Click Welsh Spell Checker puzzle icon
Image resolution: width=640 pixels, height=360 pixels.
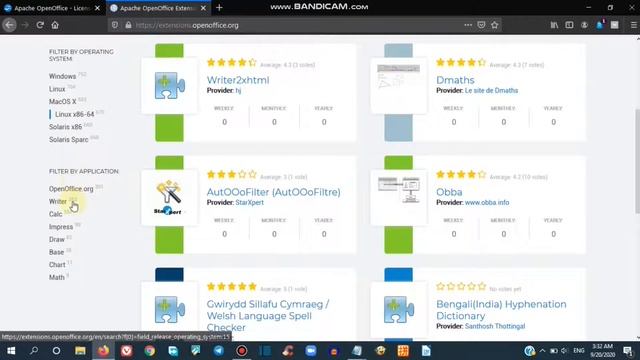tap(169, 309)
